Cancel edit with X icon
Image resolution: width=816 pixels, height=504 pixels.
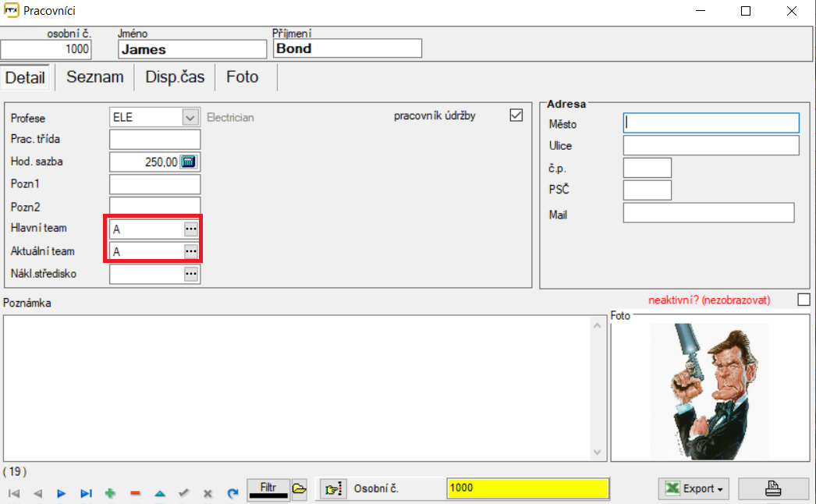[x=208, y=493]
